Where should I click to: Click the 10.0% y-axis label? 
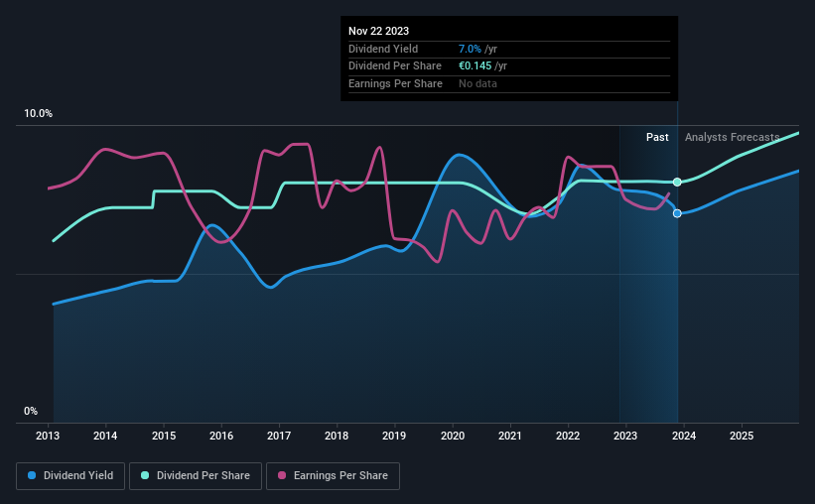pos(38,114)
